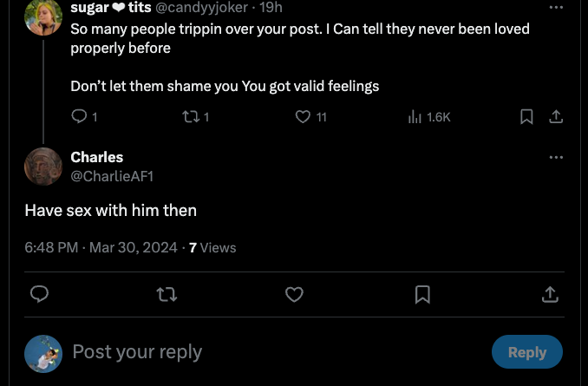The image size is (588, 386).
Task: Focus the Post your reply field
Action: 278,352
